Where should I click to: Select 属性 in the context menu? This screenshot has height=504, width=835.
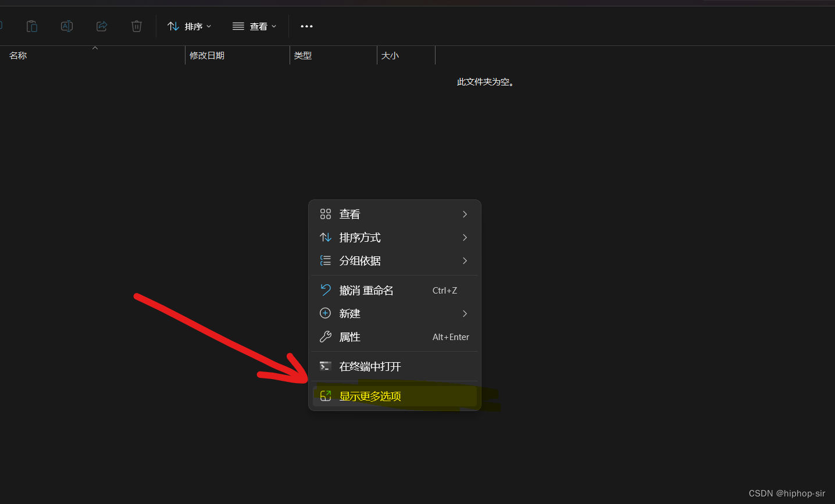point(395,337)
